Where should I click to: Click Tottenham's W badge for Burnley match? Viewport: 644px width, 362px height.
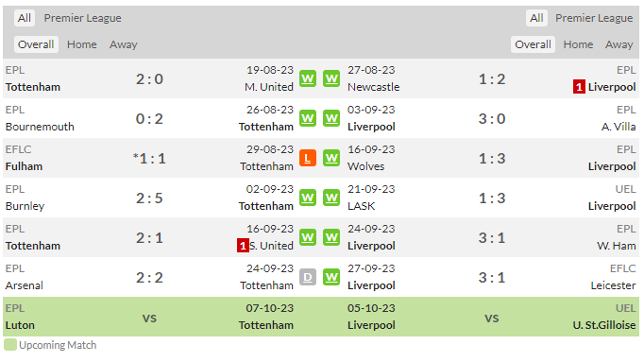pos(308,198)
